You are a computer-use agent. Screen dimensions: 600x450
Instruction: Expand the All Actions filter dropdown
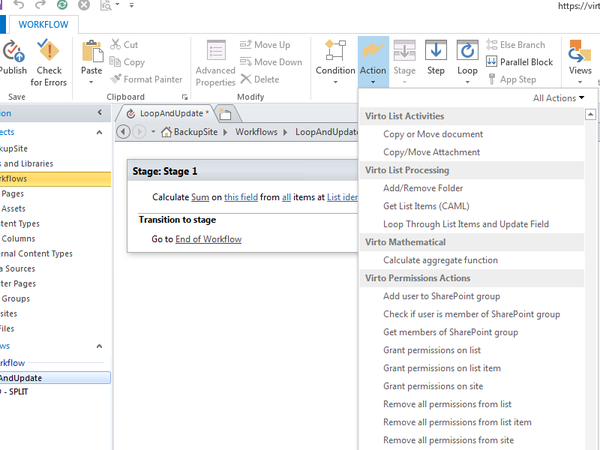pyautogui.click(x=559, y=98)
